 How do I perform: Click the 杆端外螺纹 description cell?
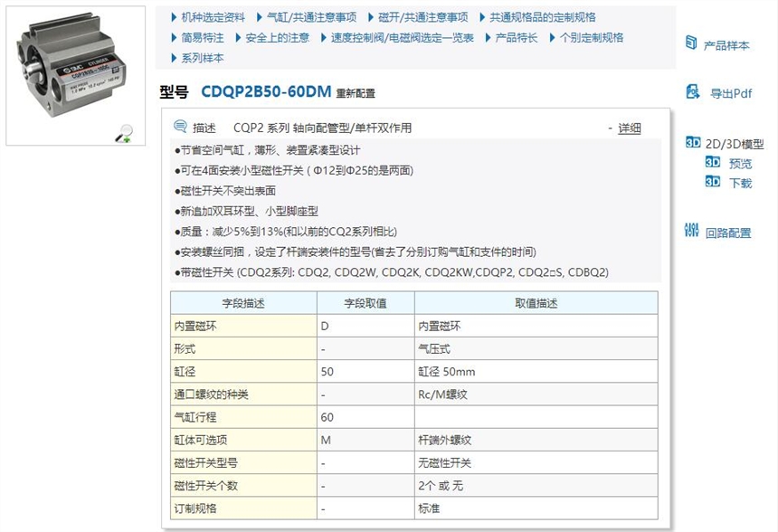[x=536, y=441]
